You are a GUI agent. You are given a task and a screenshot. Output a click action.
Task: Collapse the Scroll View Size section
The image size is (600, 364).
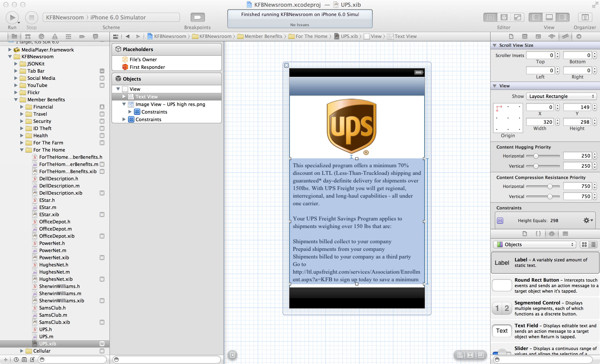(x=495, y=46)
